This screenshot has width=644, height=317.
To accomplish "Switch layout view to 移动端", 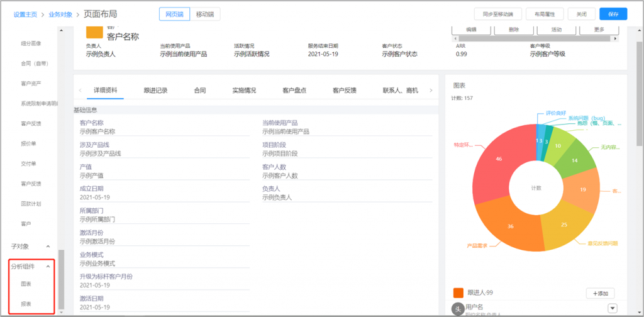I will pyautogui.click(x=204, y=14).
